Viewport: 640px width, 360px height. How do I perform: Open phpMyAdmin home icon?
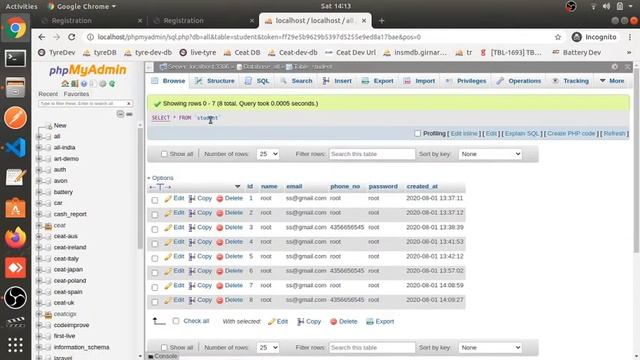pos(65,84)
